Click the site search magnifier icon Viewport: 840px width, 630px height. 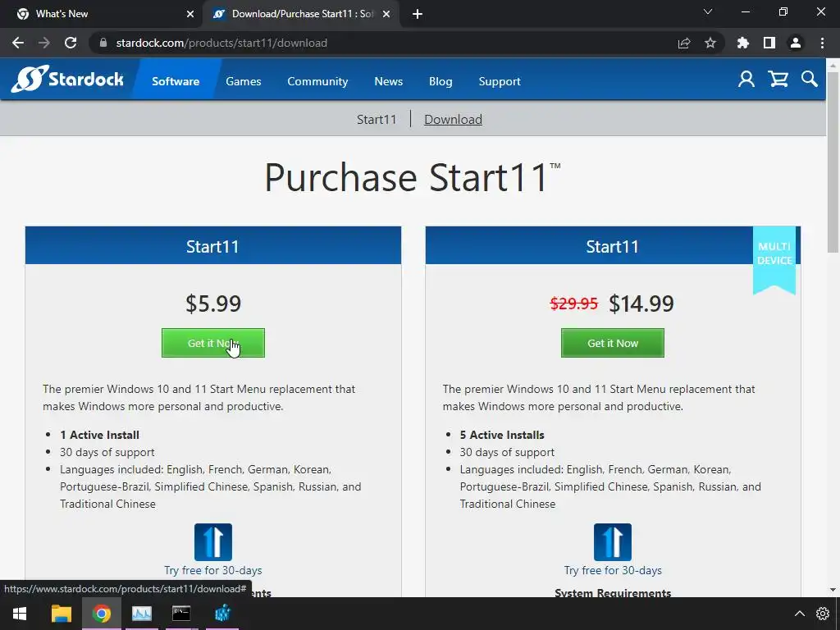(x=810, y=80)
